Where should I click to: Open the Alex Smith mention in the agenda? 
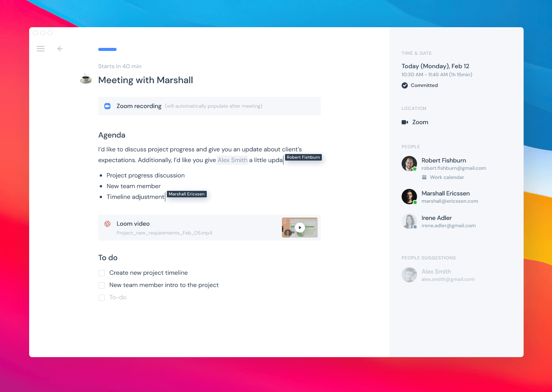click(x=232, y=160)
